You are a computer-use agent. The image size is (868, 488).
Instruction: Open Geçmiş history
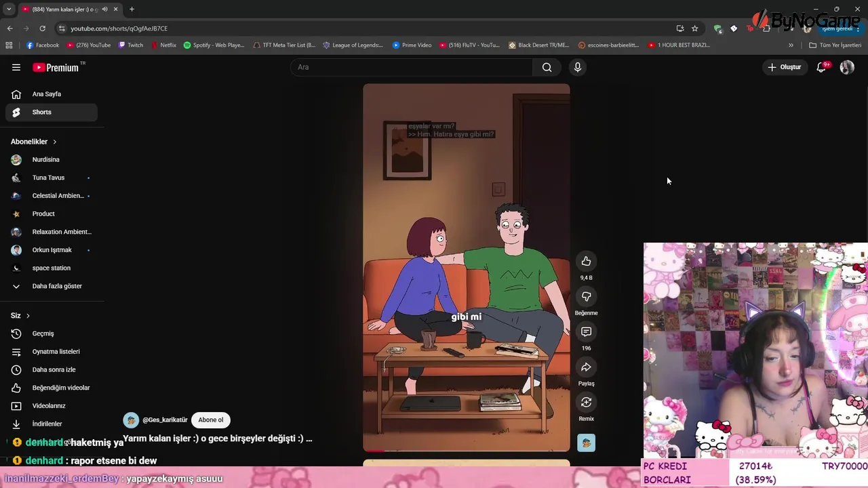click(x=52, y=333)
